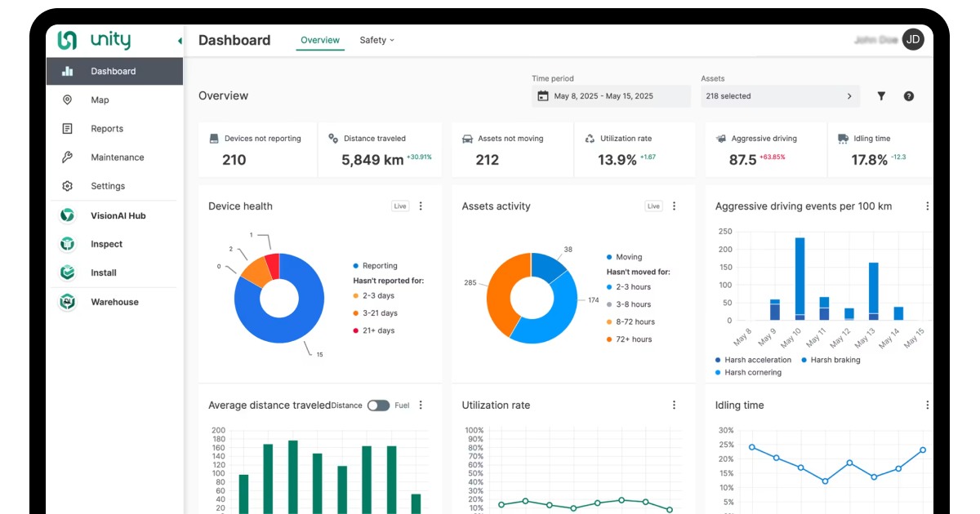
Task: Open Dashboard in the sidebar
Action: coord(114,71)
